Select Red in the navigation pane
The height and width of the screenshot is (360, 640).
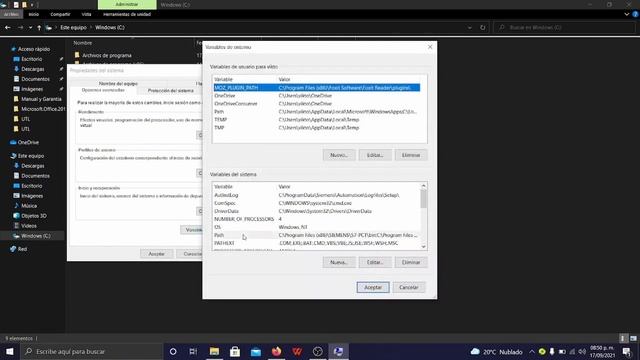22,249
